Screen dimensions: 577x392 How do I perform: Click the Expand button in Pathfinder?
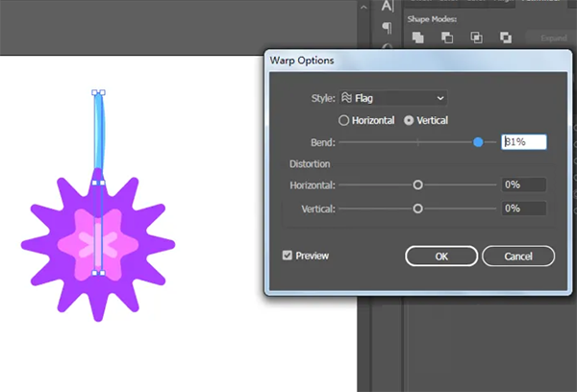coord(554,37)
